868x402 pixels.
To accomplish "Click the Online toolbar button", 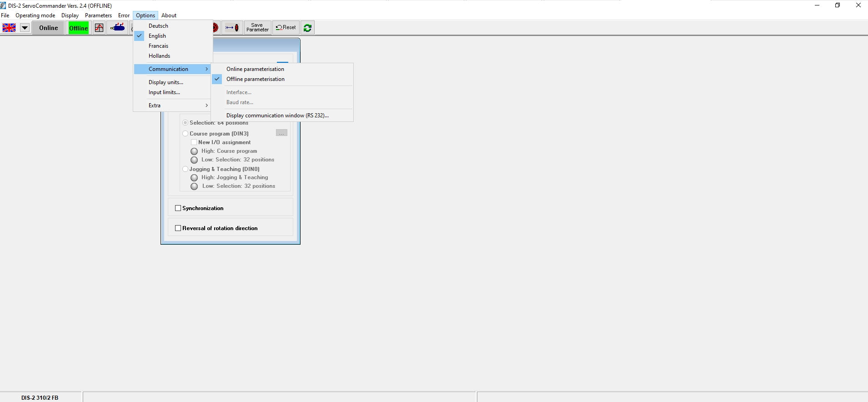I will point(48,28).
